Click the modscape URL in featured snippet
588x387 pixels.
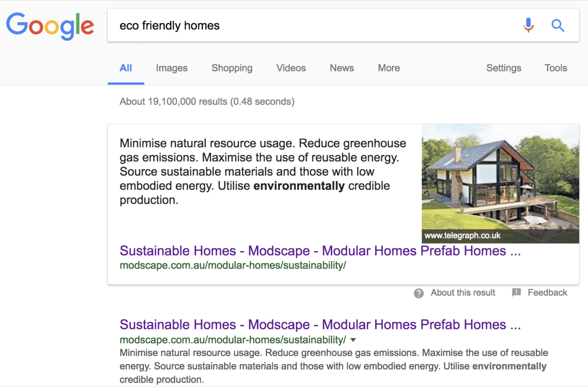(x=233, y=265)
